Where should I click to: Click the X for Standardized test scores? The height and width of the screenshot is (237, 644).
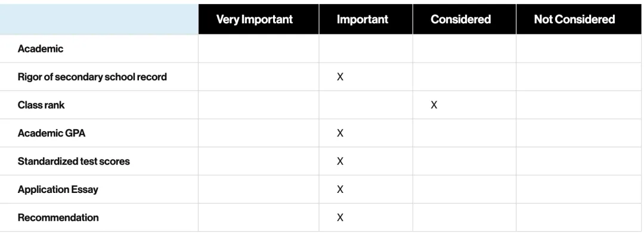click(x=340, y=161)
